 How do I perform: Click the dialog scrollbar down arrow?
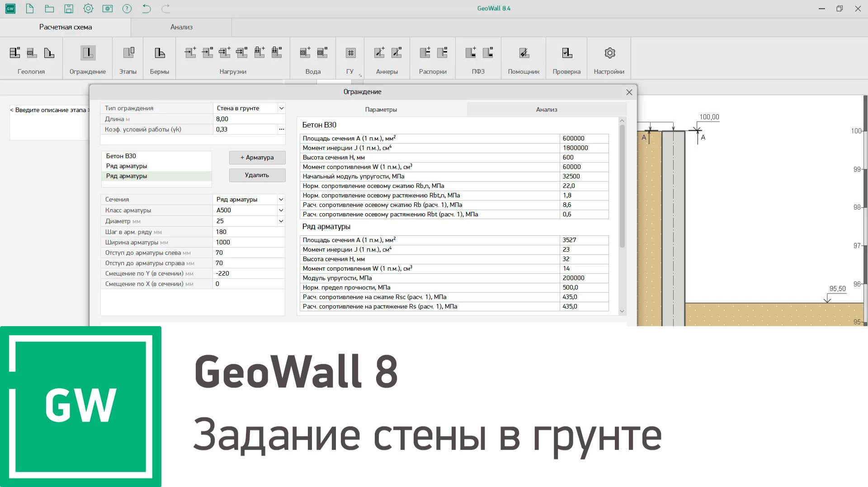(x=622, y=311)
